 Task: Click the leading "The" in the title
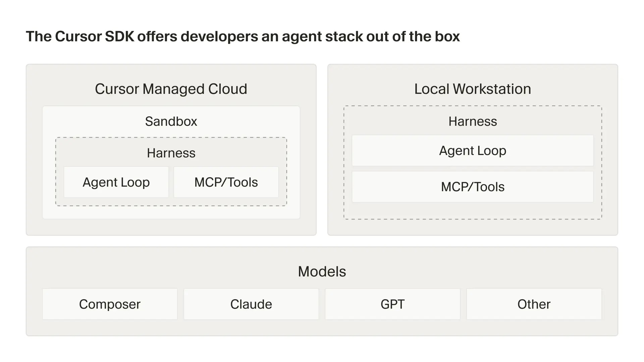click(x=39, y=37)
